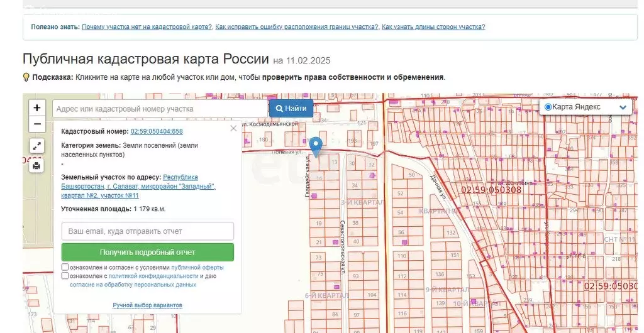This screenshot has width=644, height=333.
Task: Open cadastral number 02:59:050404:658 link
Action: (157, 131)
